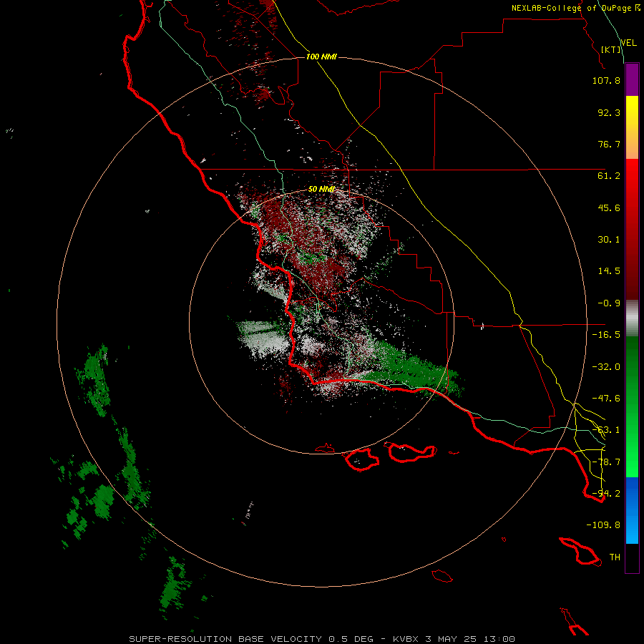Click the yellow segment of color scale
The width and height of the screenshot is (644, 644).
[x=632, y=127]
